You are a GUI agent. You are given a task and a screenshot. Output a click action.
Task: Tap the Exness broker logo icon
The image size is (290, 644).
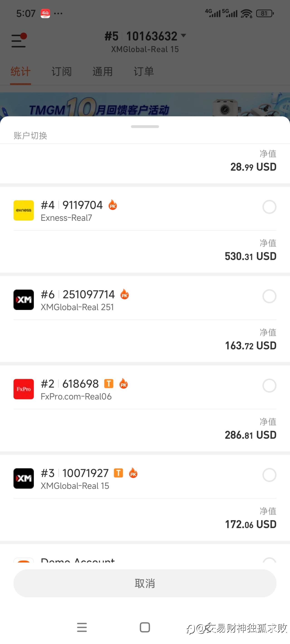pyautogui.click(x=24, y=210)
